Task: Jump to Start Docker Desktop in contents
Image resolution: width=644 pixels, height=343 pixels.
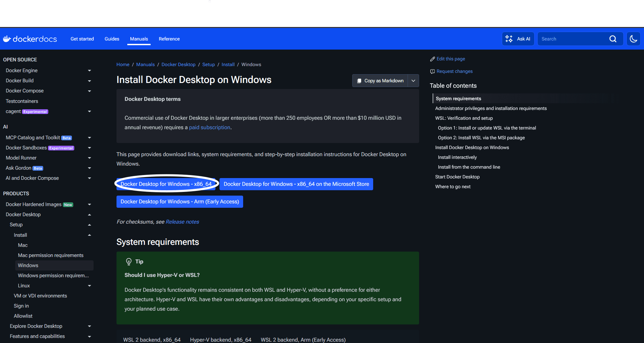Action: tap(457, 177)
